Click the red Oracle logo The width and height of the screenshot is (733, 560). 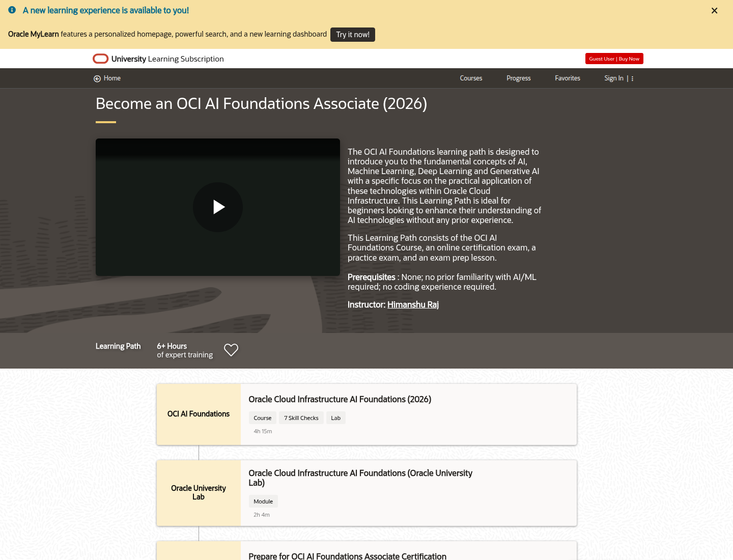coord(100,59)
